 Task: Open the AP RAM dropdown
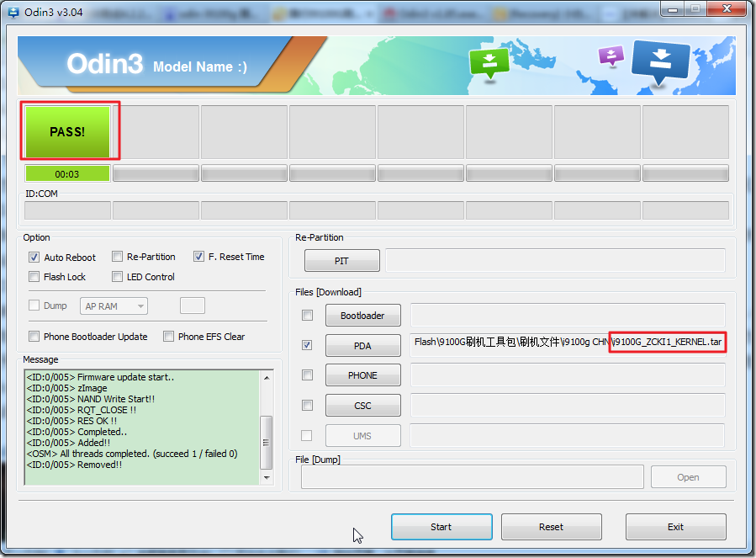[114, 306]
